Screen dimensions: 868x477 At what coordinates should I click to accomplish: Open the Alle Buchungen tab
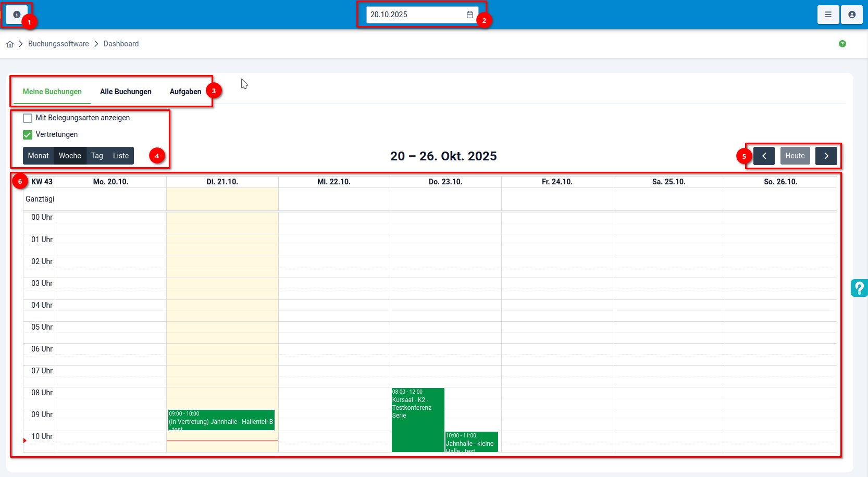coord(126,91)
